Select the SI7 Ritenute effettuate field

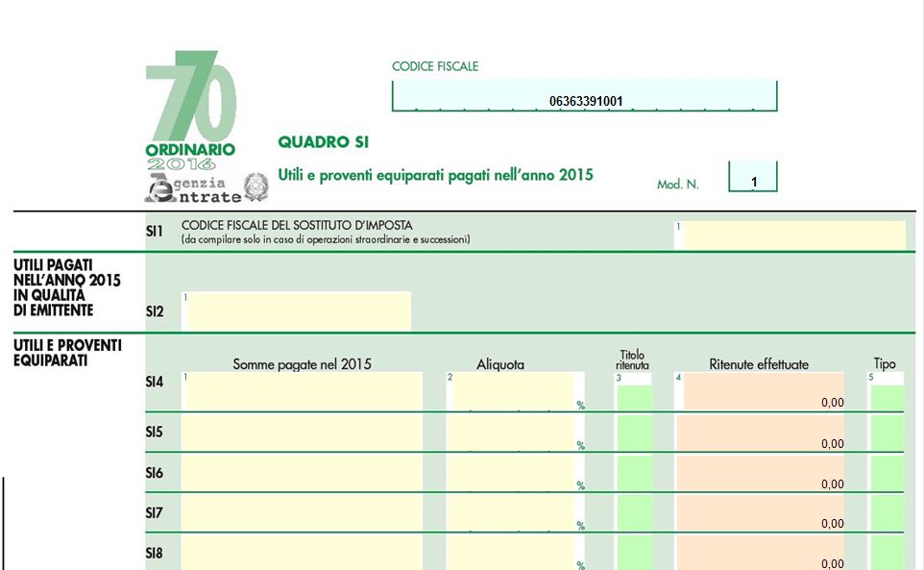coord(760,513)
